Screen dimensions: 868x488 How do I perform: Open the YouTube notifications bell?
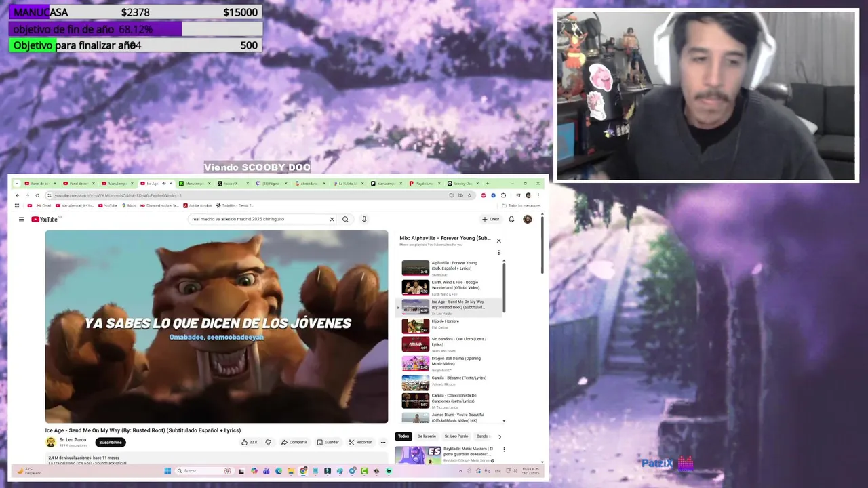511,219
